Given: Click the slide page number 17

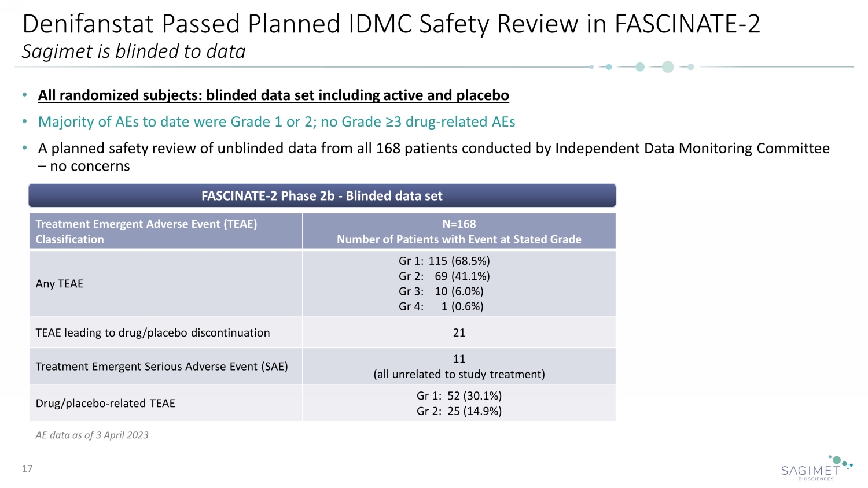Looking at the screenshot, I should click(x=27, y=469).
